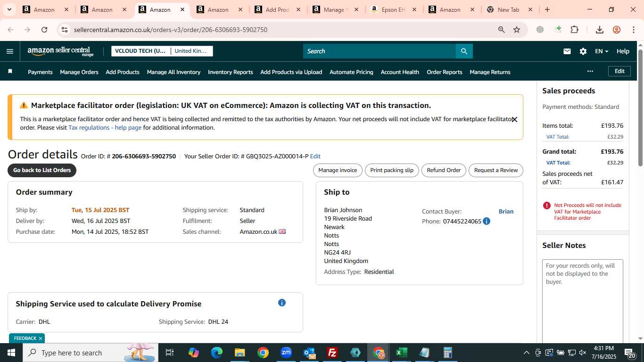
Task: Click the Feedback label
Action: click(x=25, y=338)
